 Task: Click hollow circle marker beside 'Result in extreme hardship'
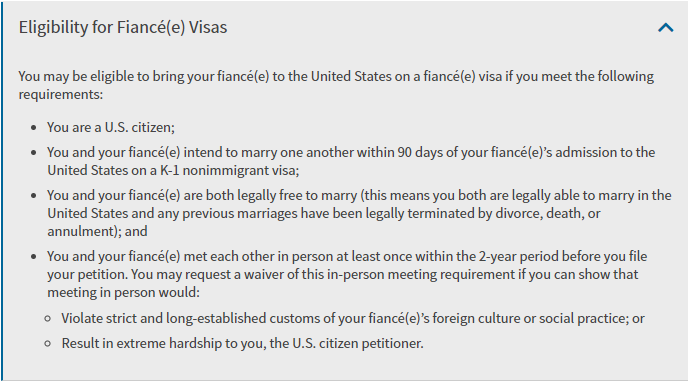pos(48,344)
